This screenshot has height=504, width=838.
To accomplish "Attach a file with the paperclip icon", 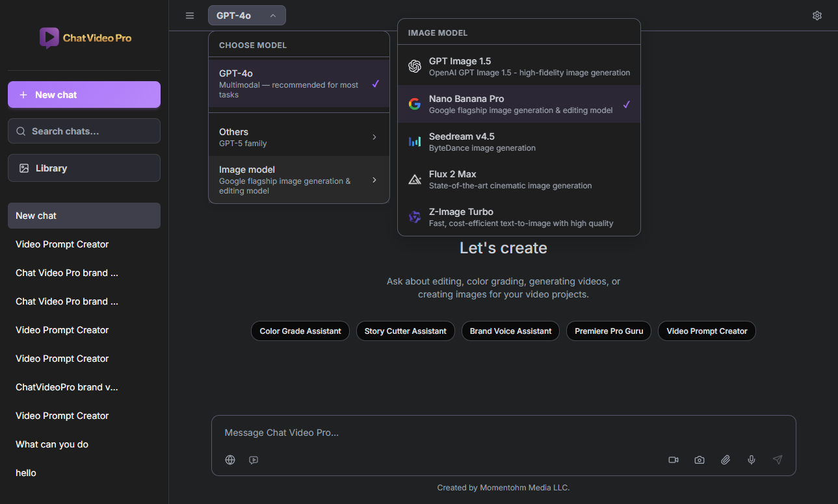I will [x=726, y=460].
